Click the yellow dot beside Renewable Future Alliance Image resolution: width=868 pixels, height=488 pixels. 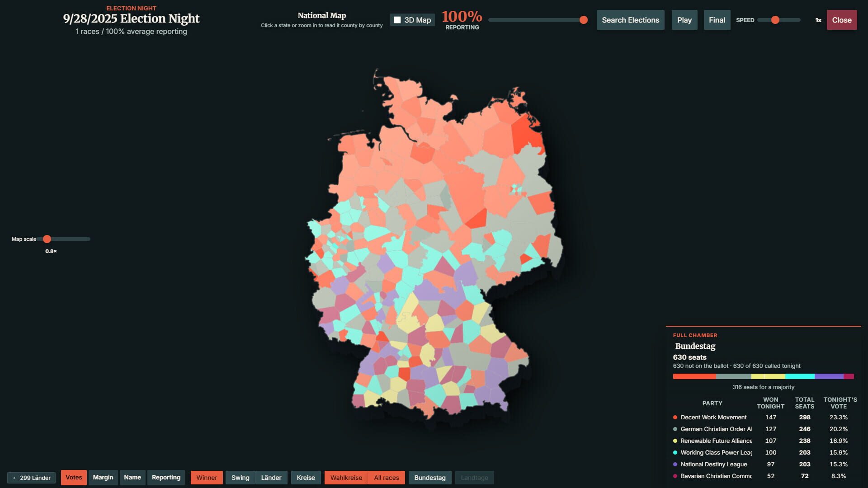point(675,441)
